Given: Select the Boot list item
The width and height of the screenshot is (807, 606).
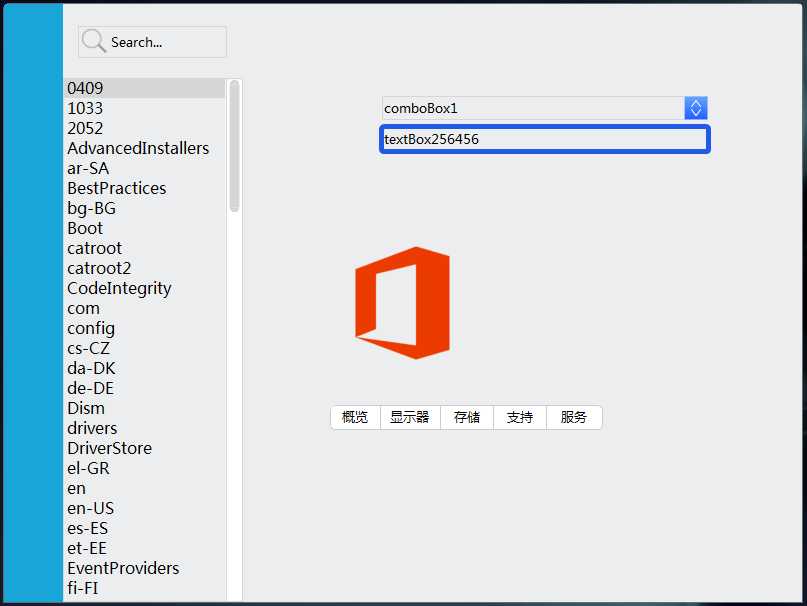Looking at the screenshot, I should coord(145,228).
